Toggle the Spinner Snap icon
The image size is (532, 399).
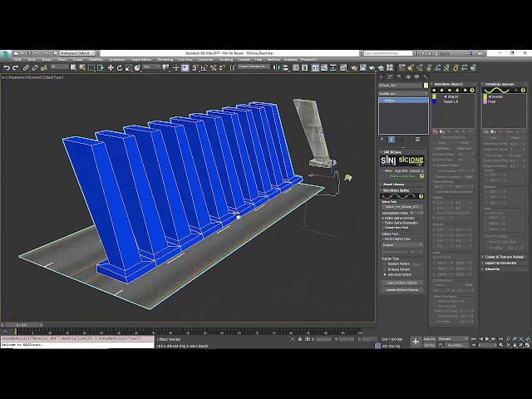coord(222,68)
